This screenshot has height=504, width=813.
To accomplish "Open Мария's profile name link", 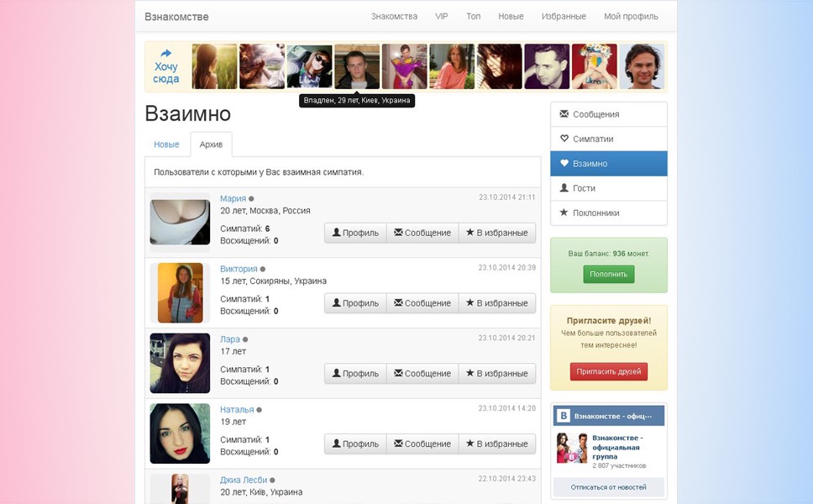I will pos(233,198).
